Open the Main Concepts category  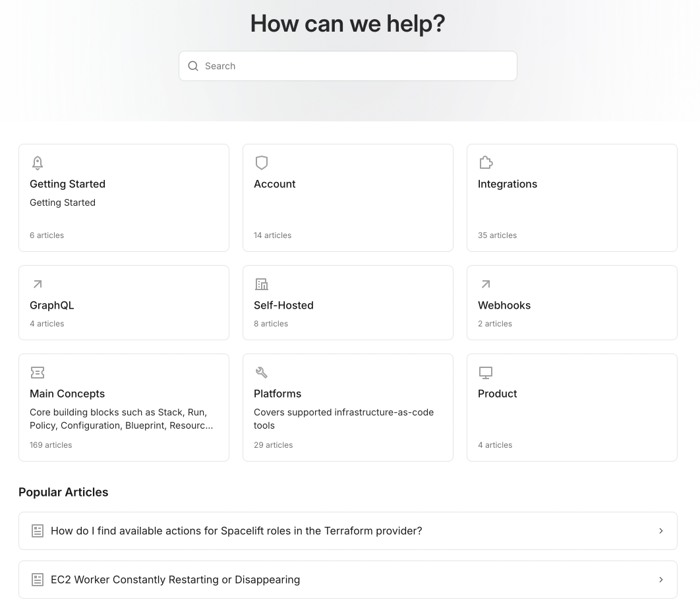pyautogui.click(x=124, y=407)
